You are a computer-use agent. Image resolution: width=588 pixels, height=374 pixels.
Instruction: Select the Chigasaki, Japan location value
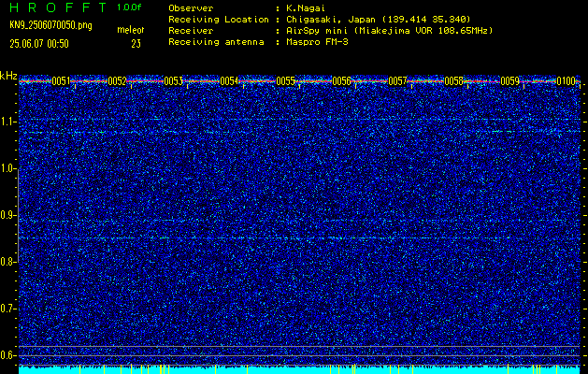tap(378, 20)
